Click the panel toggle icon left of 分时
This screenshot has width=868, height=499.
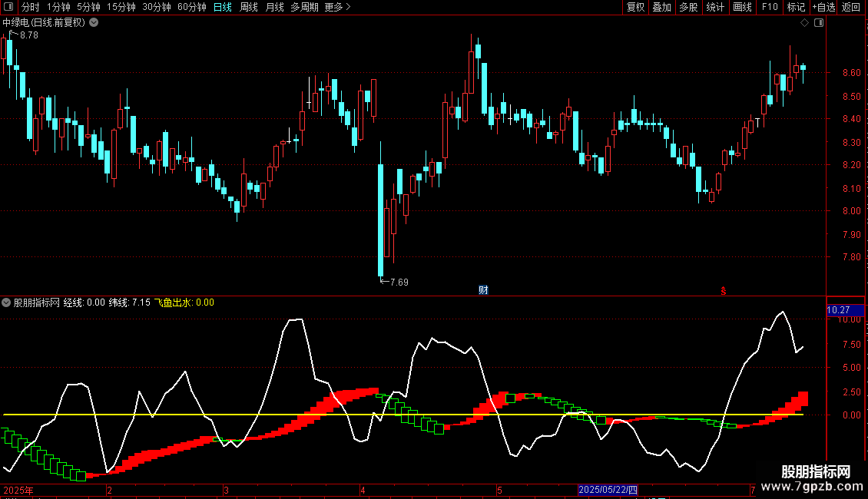pos(8,7)
